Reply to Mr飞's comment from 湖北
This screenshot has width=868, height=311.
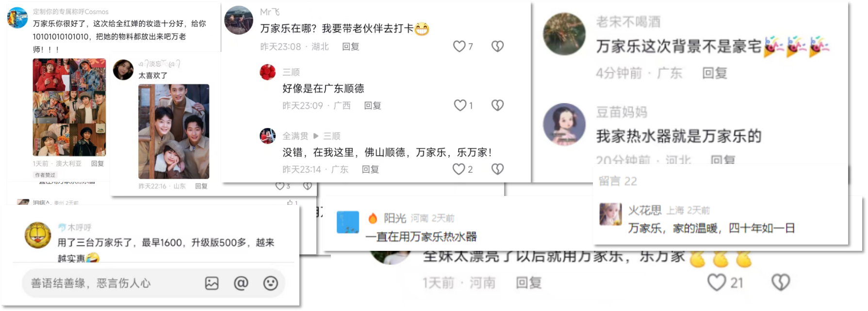tap(350, 47)
